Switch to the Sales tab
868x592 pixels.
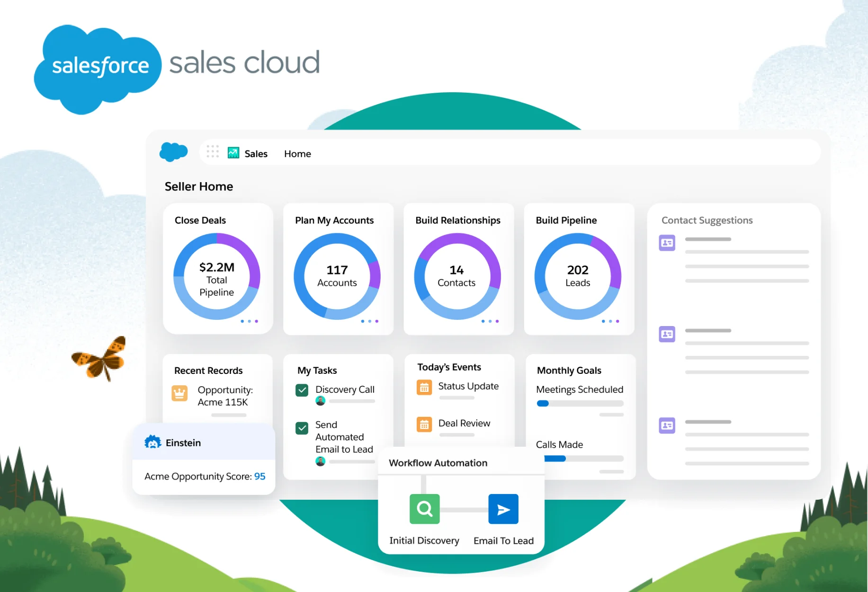pos(256,153)
